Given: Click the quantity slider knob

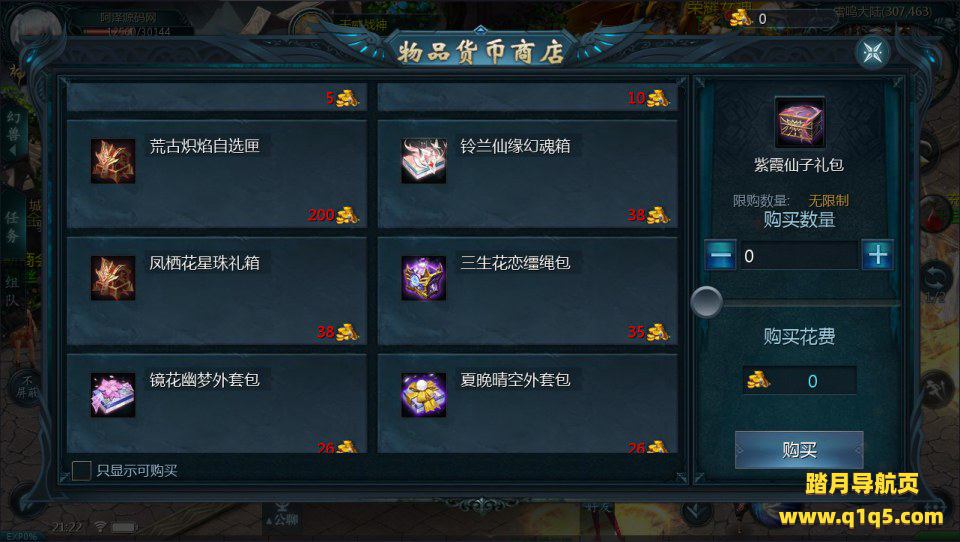Looking at the screenshot, I should (x=707, y=302).
